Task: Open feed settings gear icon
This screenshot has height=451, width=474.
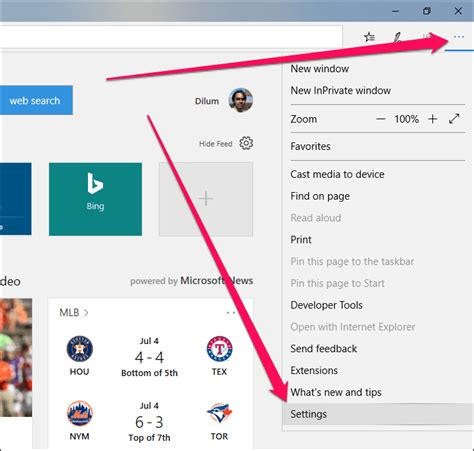Action: coord(246,143)
